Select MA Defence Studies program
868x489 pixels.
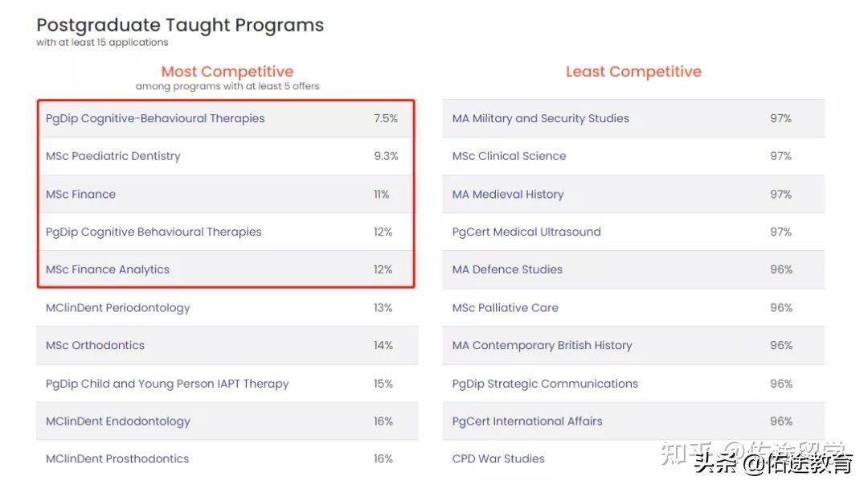click(507, 269)
